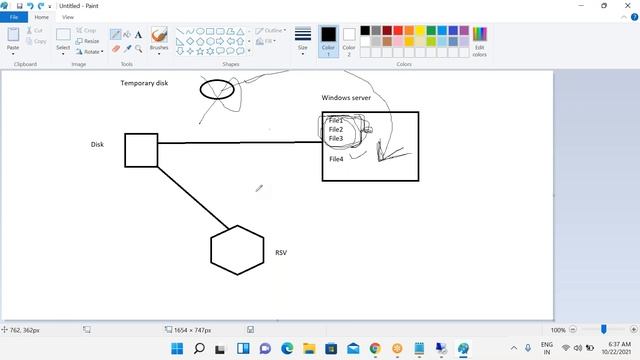Click the Redo arrow in title bar

pyautogui.click(x=41, y=6)
